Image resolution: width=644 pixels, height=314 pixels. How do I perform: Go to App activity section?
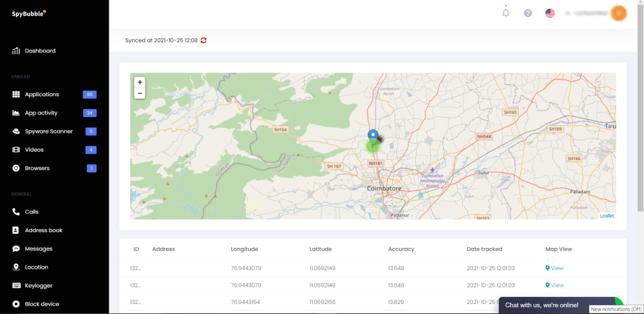point(41,113)
